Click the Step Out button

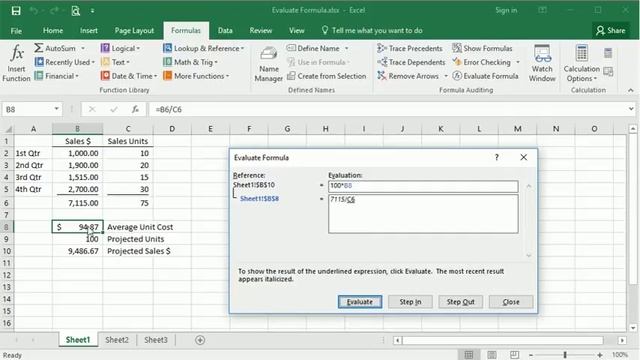(x=460, y=302)
